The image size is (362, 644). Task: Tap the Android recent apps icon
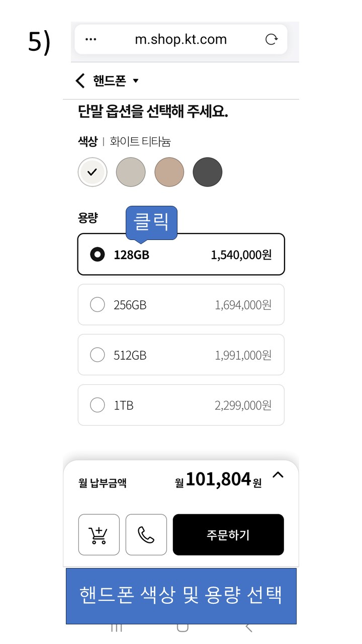[x=117, y=627]
